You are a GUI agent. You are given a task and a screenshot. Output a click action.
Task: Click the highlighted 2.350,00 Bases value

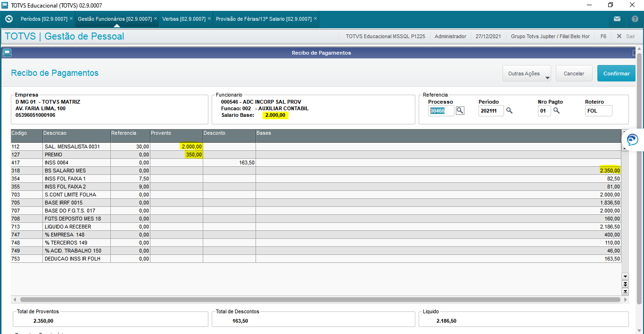pyautogui.click(x=610, y=171)
